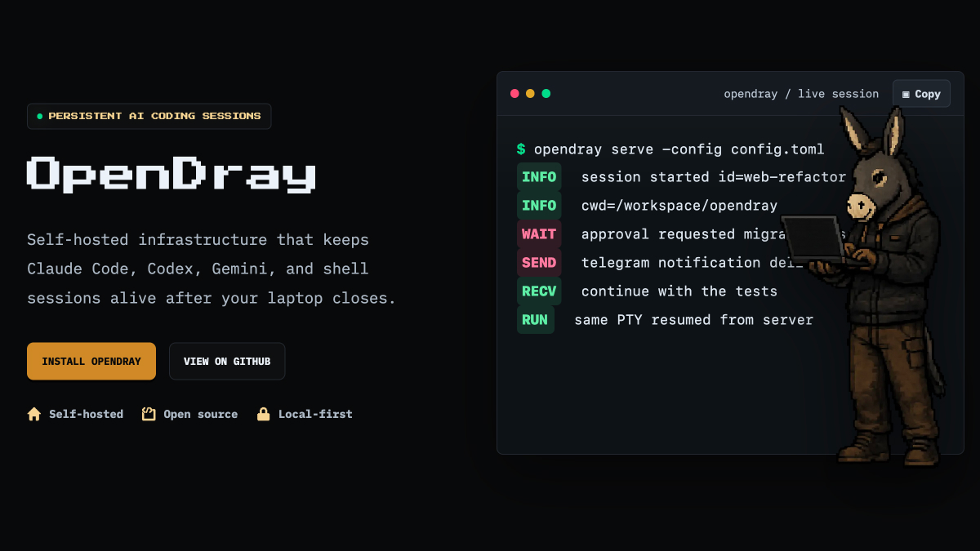Viewport: 980px width, 551px height.
Task: Click the green dollar prompt symbol
Action: [521, 149]
